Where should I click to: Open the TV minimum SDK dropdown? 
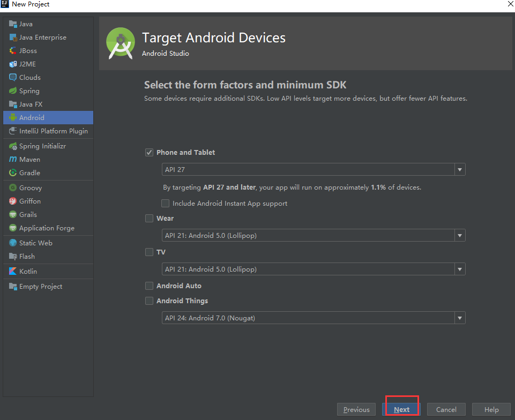click(x=314, y=269)
